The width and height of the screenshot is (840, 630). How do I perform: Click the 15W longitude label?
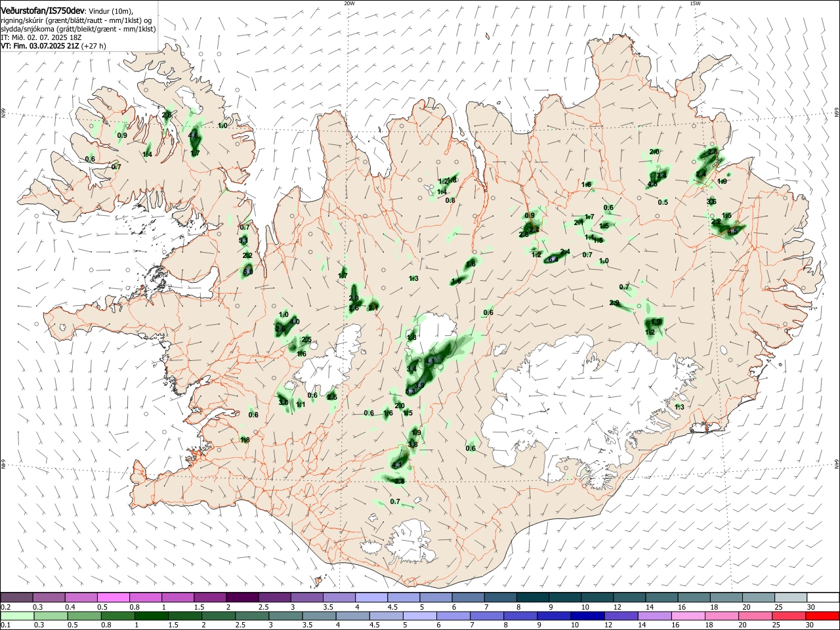pyautogui.click(x=695, y=3)
